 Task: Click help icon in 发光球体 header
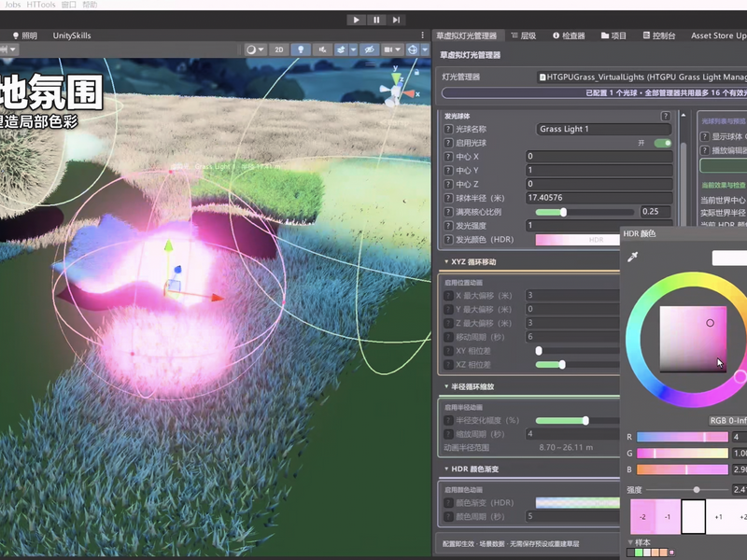coord(666,116)
